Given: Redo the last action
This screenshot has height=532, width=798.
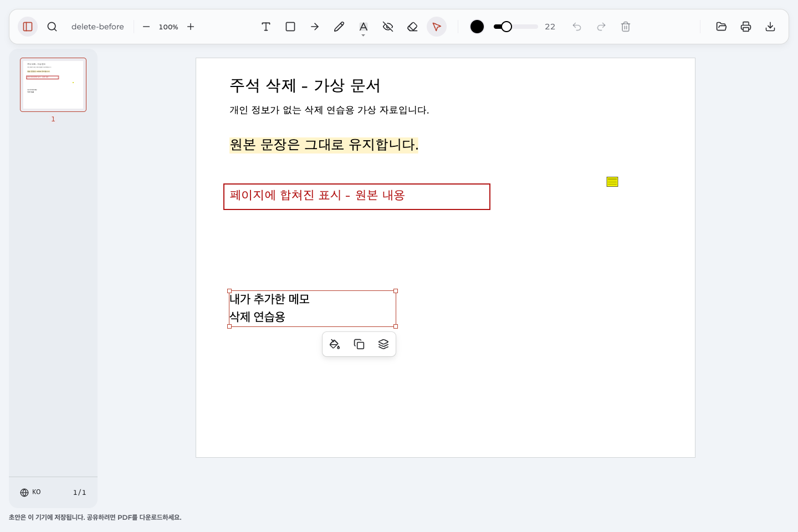Looking at the screenshot, I should [x=601, y=27].
